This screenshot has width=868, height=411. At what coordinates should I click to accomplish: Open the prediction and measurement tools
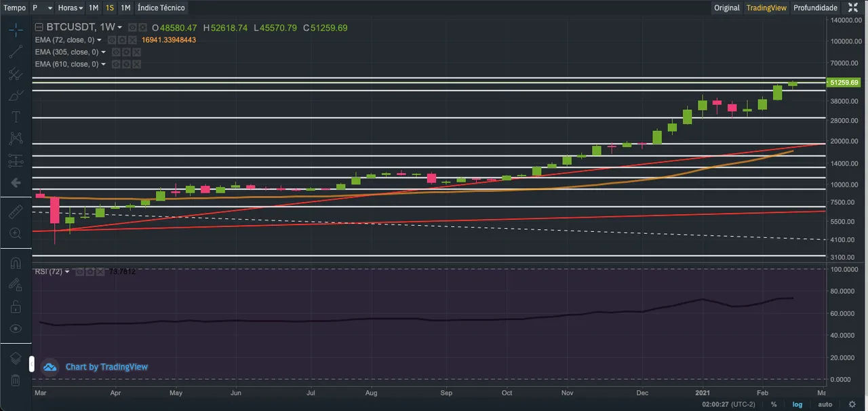point(16,161)
